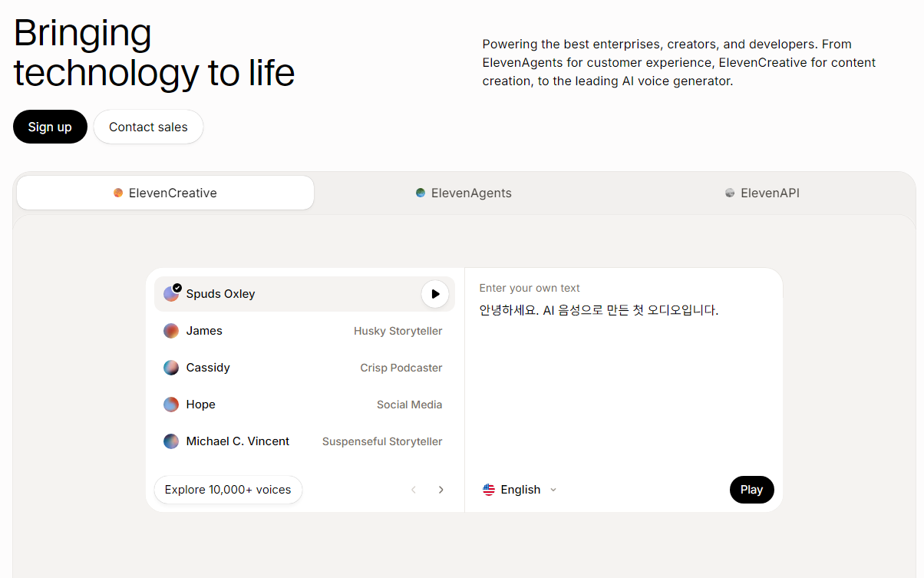Click the gray ElevenAPI tab dot icon
Screen dimensions: 924x578
[730, 193]
